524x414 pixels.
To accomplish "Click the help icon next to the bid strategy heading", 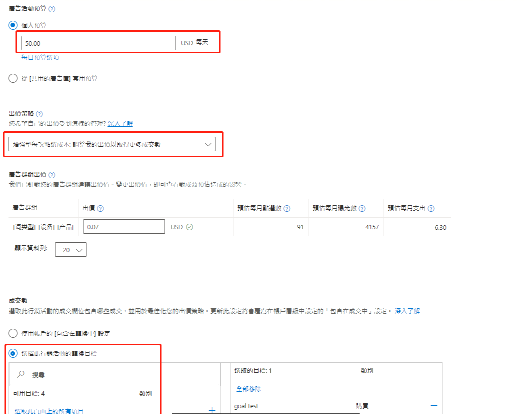I will pos(39,114).
